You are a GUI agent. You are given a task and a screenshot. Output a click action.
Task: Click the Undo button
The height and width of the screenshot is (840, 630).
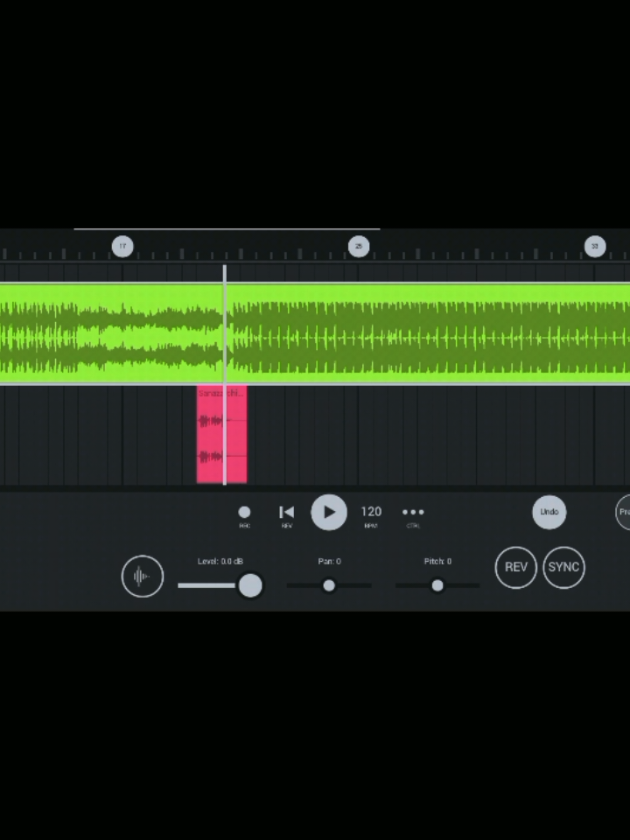549,512
